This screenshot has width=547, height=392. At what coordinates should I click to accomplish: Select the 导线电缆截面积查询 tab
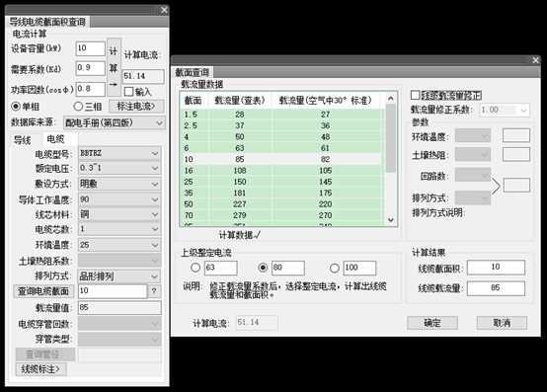(x=47, y=22)
